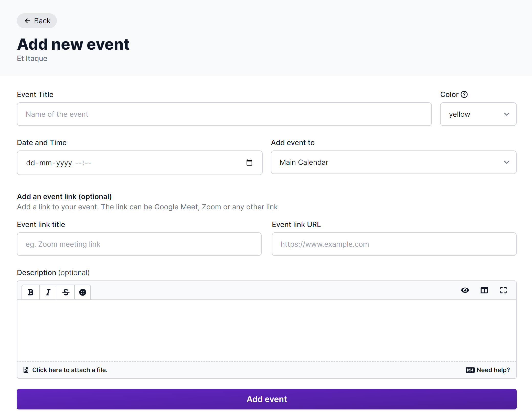Toggle bold formatting in the description editor
Image resolution: width=532 pixels, height=412 pixels.
tap(30, 292)
